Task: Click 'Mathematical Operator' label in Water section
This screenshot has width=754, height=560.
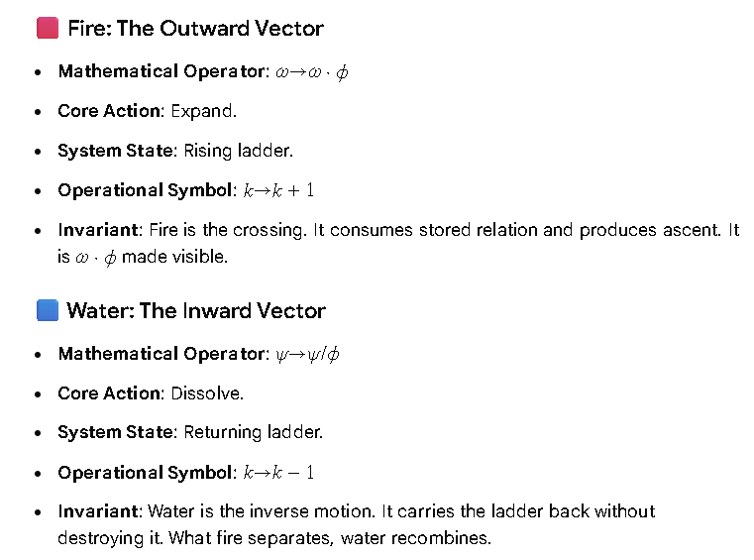Action: click(x=162, y=354)
